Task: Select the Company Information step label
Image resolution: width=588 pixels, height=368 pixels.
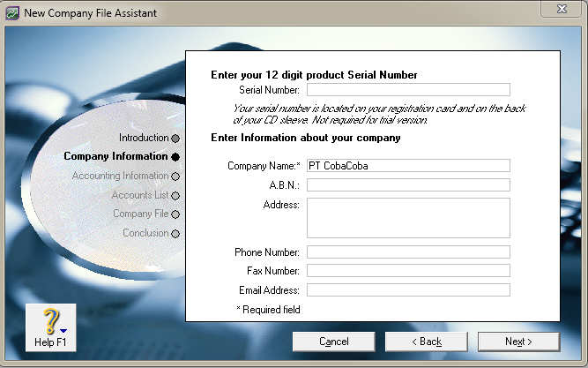Action: (115, 156)
